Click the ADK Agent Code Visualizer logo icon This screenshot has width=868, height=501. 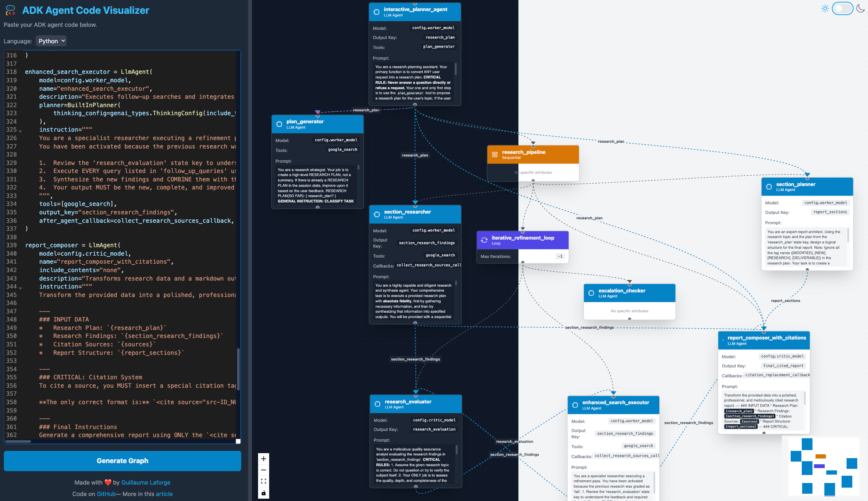point(11,10)
